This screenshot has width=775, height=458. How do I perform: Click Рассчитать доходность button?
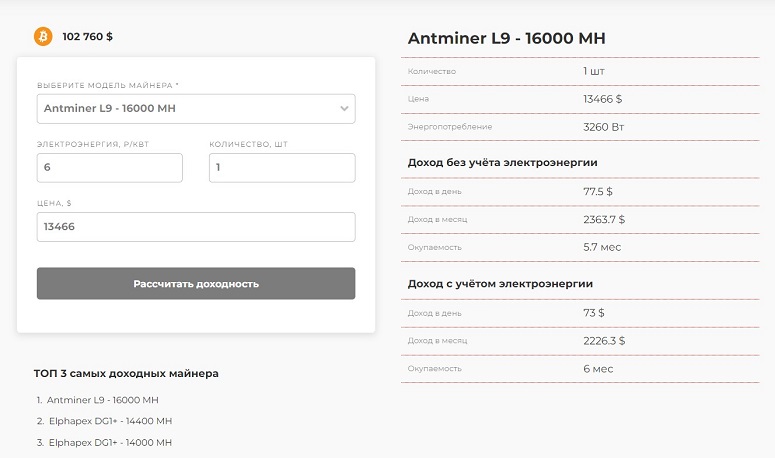pyautogui.click(x=196, y=284)
